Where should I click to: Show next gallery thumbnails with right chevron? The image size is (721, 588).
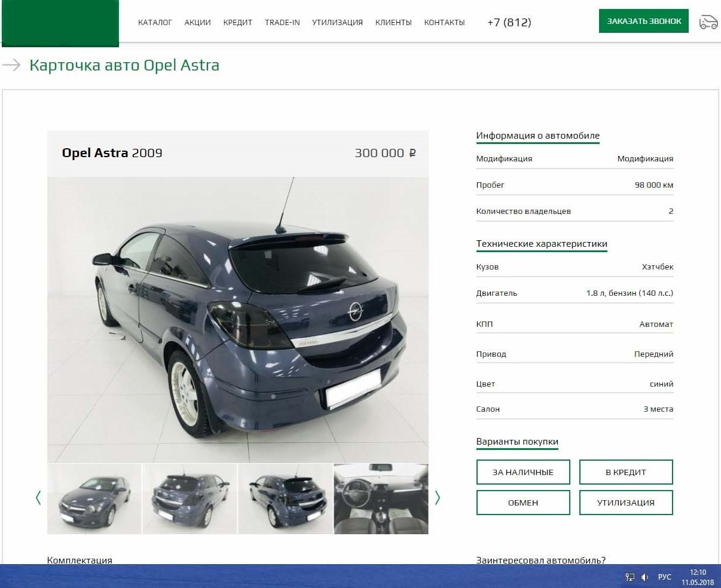[437, 497]
